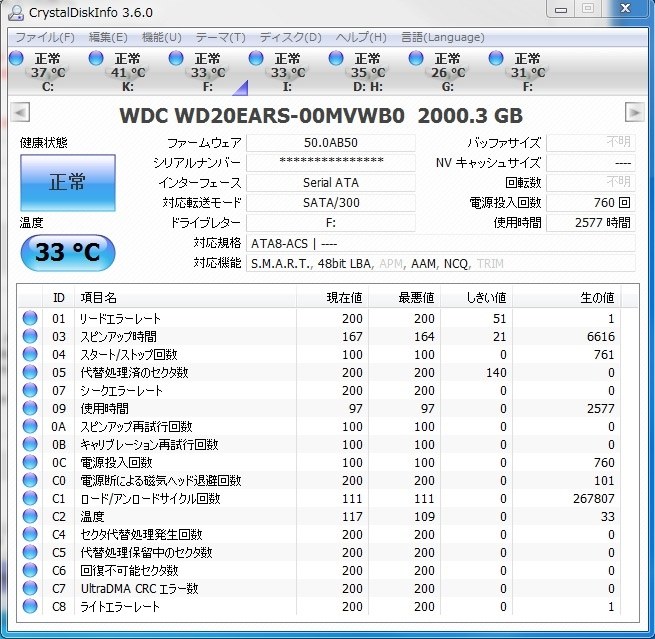
Task: Open the ディスク(D) menu
Action: pos(291,38)
